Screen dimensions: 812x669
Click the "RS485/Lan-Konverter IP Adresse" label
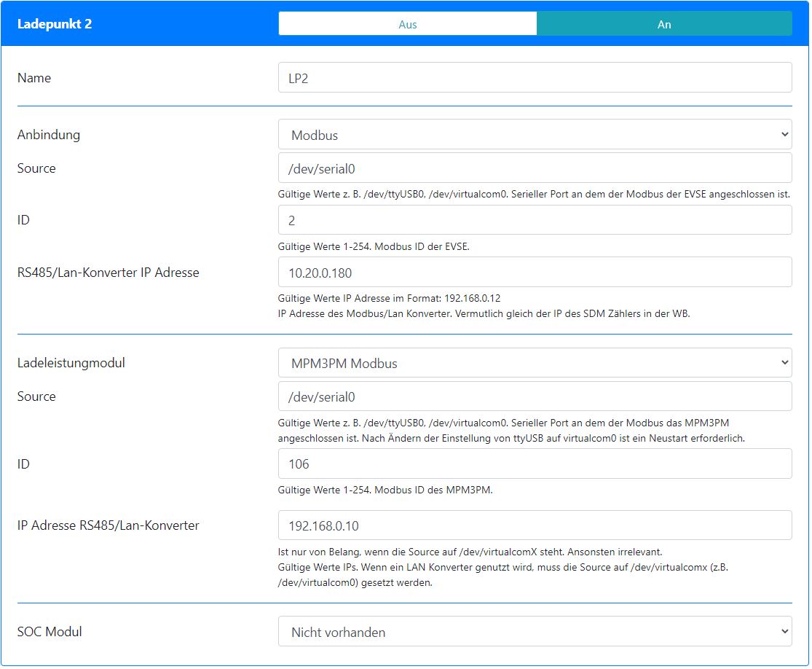[108, 273]
